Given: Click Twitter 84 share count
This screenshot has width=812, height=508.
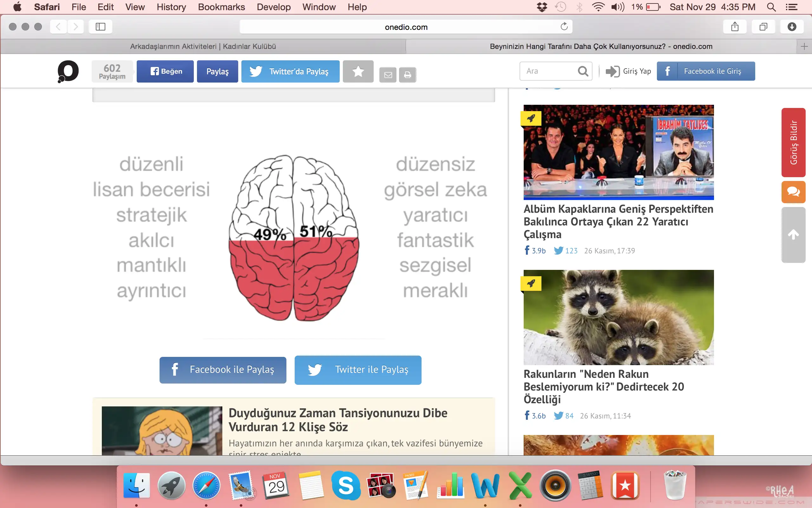Looking at the screenshot, I should click(563, 416).
